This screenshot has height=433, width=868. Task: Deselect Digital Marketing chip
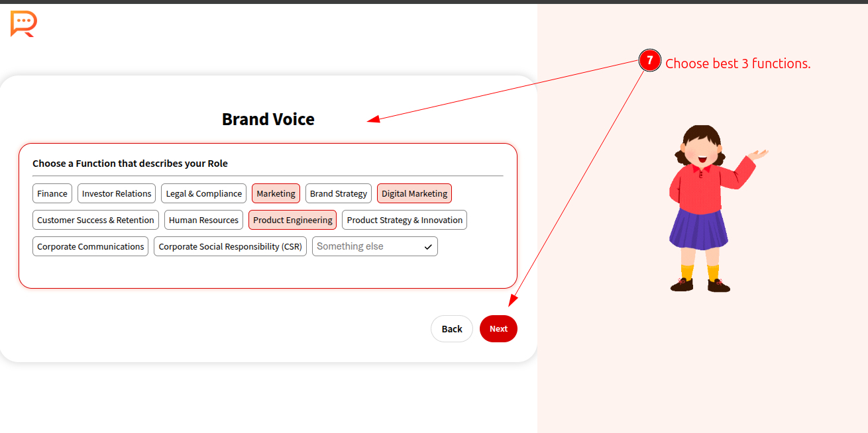point(414,193)
